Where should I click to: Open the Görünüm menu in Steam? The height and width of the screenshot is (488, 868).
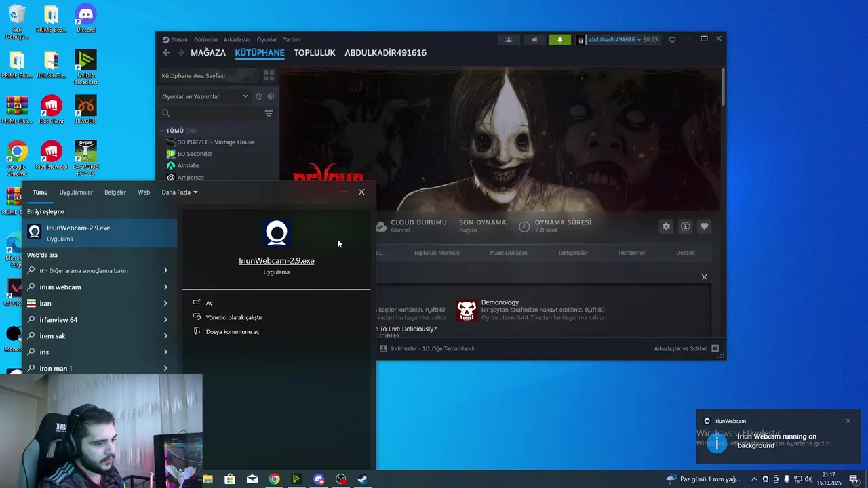point(205,39)
